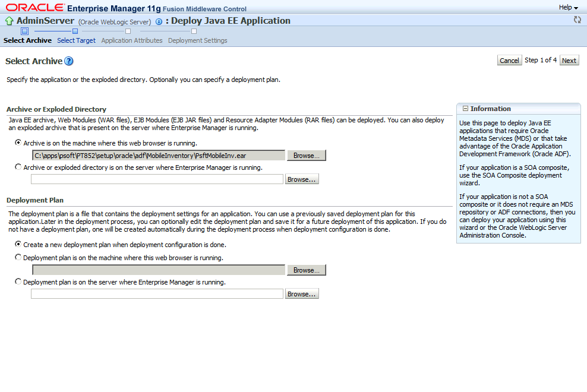The image size is (587, 392).
Task: Click the Deployment Settings train step marker
Action: 194,31
